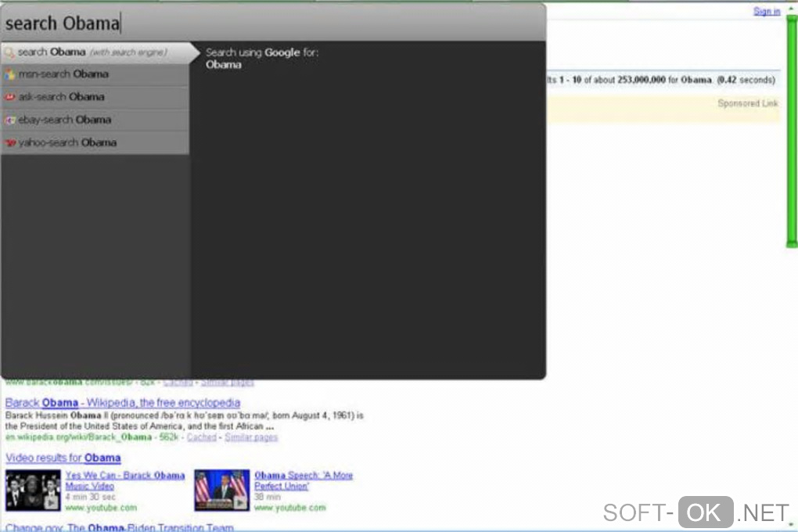Click the 'Sponsored Link' label
798x532 pixels.
(x=748, y=103)
